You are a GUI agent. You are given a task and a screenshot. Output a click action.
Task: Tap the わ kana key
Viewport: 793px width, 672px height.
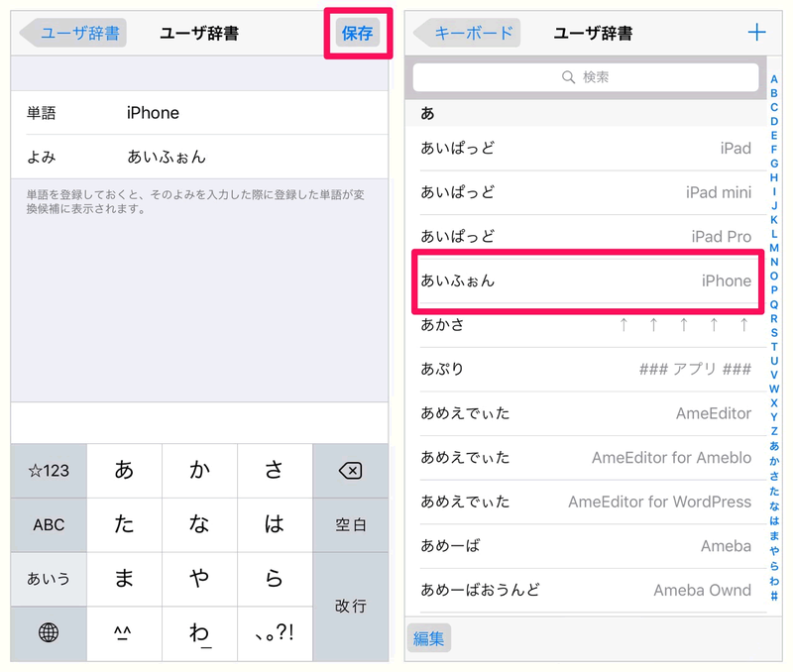point(199,633)
